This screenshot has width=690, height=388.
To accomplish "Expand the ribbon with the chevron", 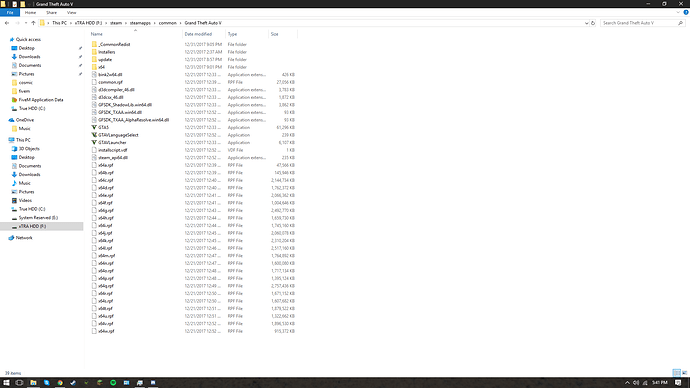I will pyautogui.click(x=678, y=12).
